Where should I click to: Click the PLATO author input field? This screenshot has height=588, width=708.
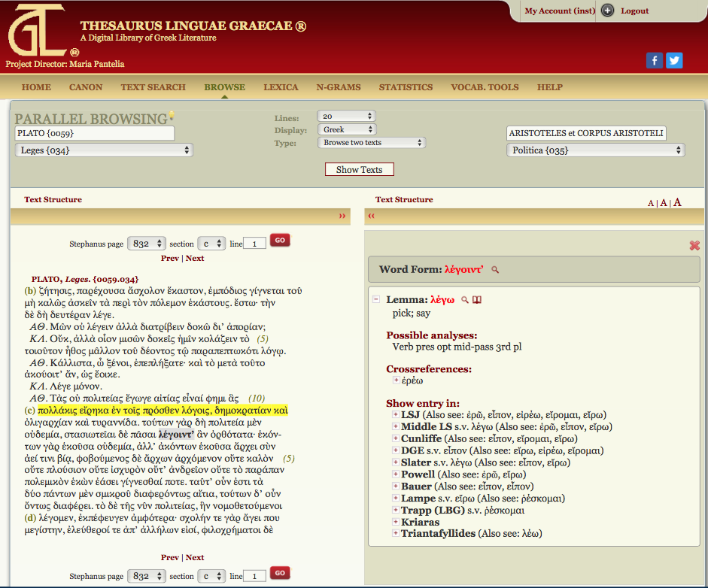95,133
